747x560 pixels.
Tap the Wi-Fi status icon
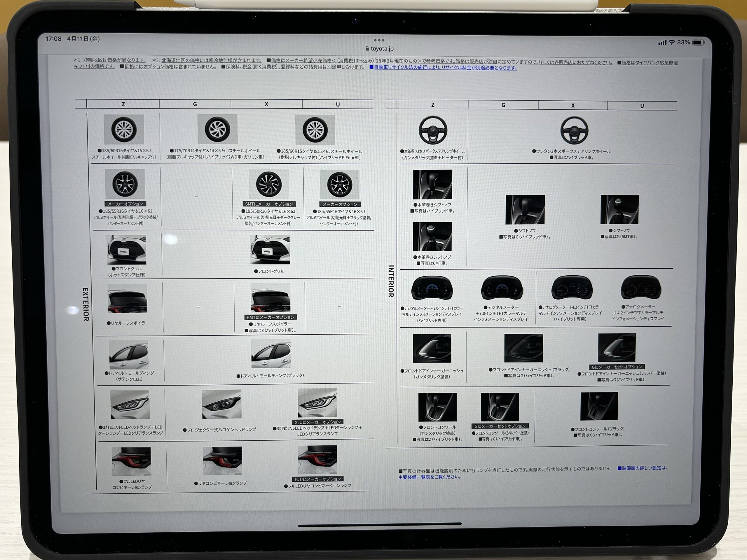pyautogui.click(x=672, y=43)
